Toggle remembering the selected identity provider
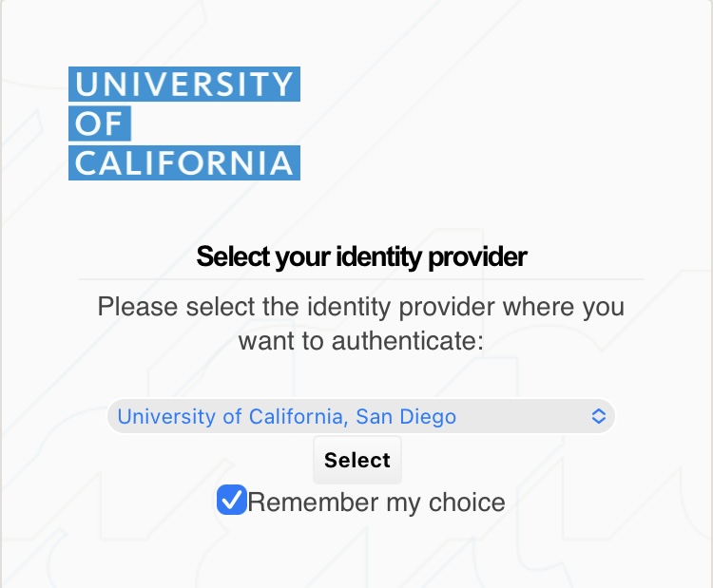The height and width of the screenshot is (588, 713). pyautogui.click(x=232, y=500)
